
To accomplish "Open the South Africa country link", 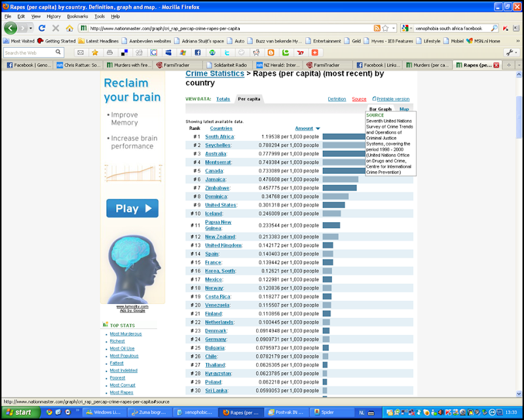I will pyautogui.click(x=219, y=136).
